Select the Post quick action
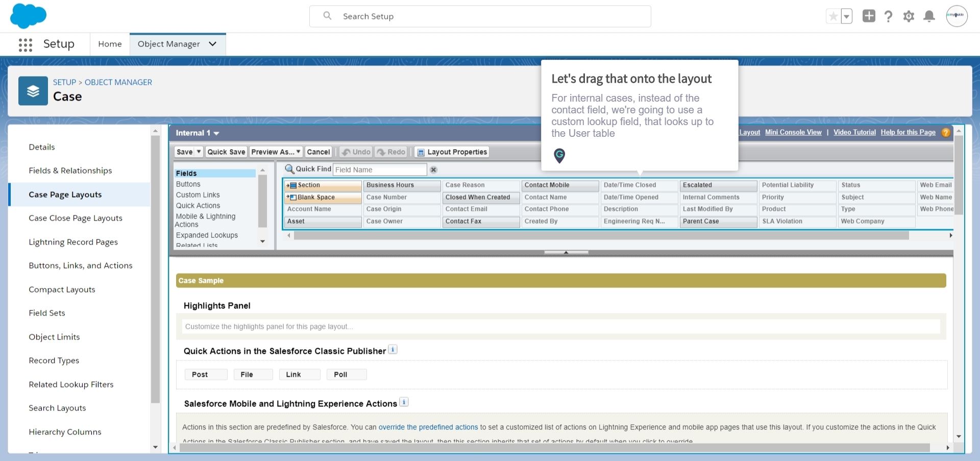 tap(206, 375)
